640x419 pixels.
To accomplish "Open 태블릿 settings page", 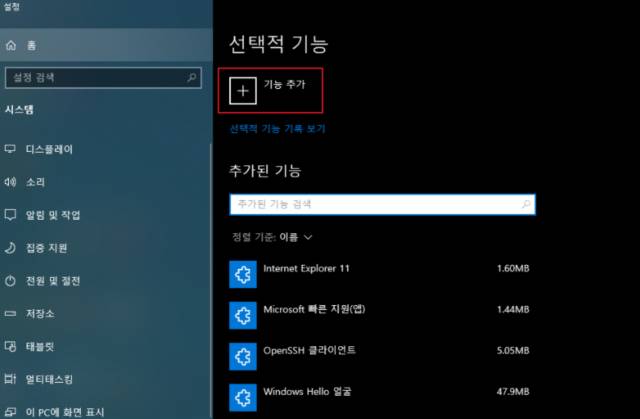I will (40, 346).
